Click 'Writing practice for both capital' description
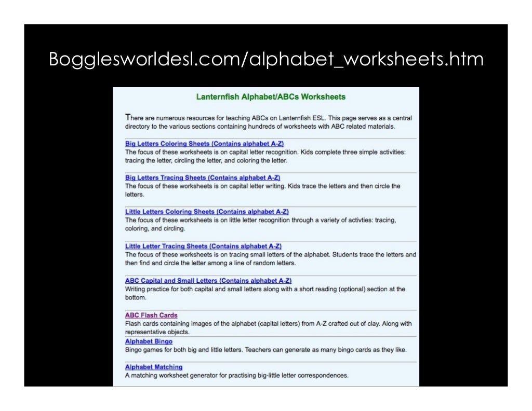This screenshot has width=532, height=411. [x=265, y=293]
